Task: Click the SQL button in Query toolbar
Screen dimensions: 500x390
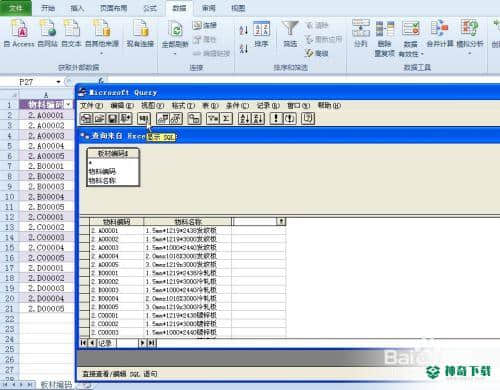Action: click(144, 118)
